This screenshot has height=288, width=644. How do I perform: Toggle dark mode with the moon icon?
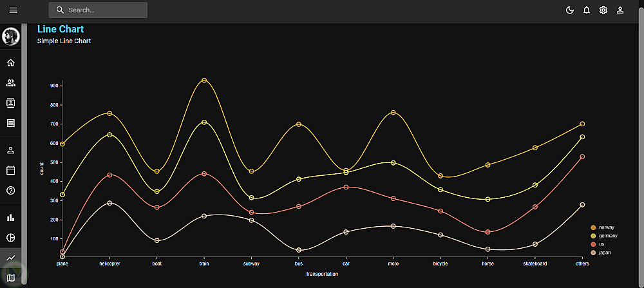click(570, 10)
